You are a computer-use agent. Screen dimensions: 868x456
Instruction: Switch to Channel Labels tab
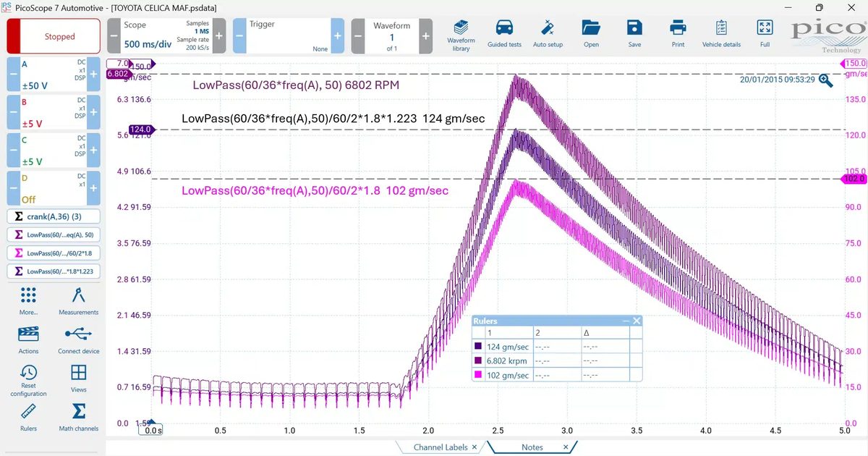click(441, 447)
